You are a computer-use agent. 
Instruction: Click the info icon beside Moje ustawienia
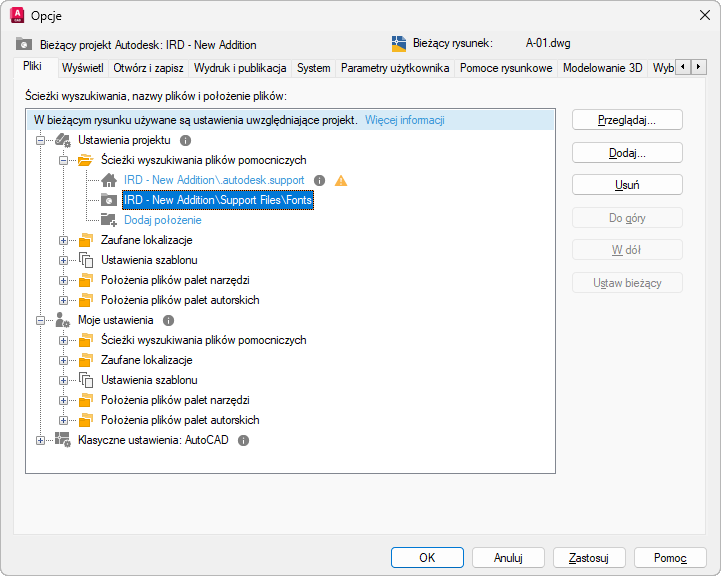pos(168,320)
